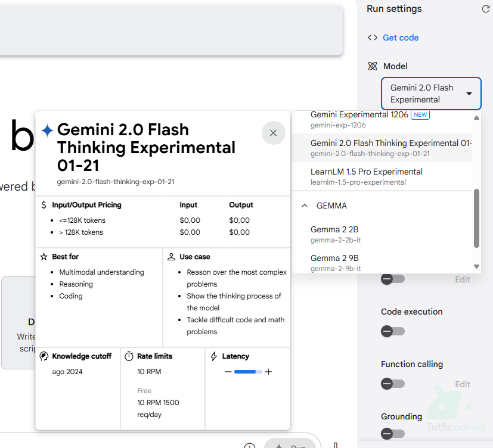Click scroll up arrow in model list

coord(477,117)
